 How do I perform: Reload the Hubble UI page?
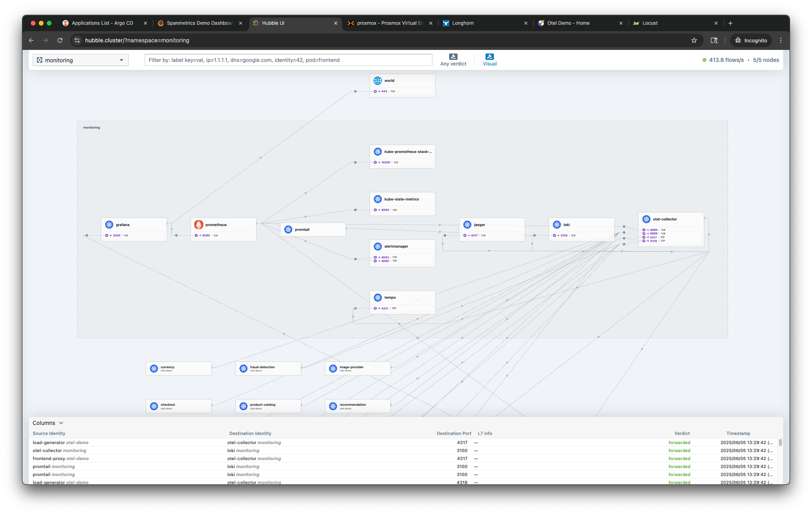coord(60,40)
